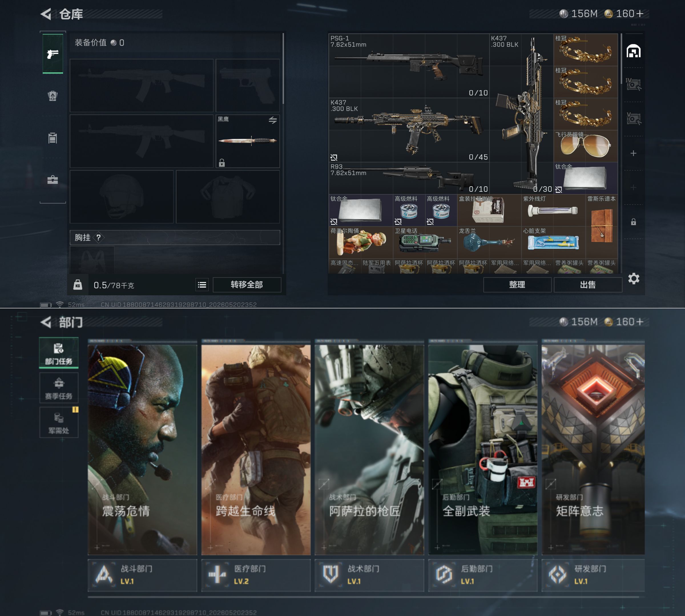Switch to the 部门任务 tab

coord(59,353)
